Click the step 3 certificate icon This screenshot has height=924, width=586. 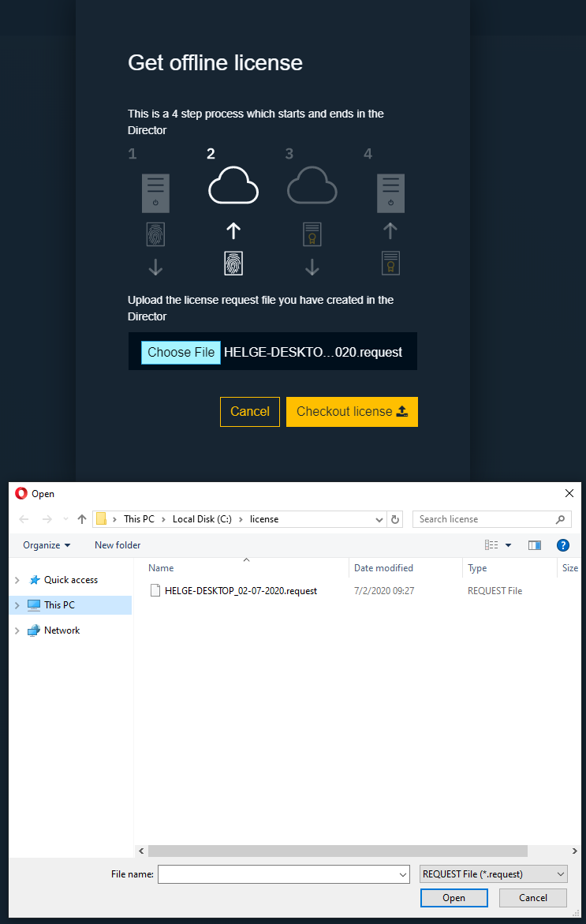pos(312,234)
